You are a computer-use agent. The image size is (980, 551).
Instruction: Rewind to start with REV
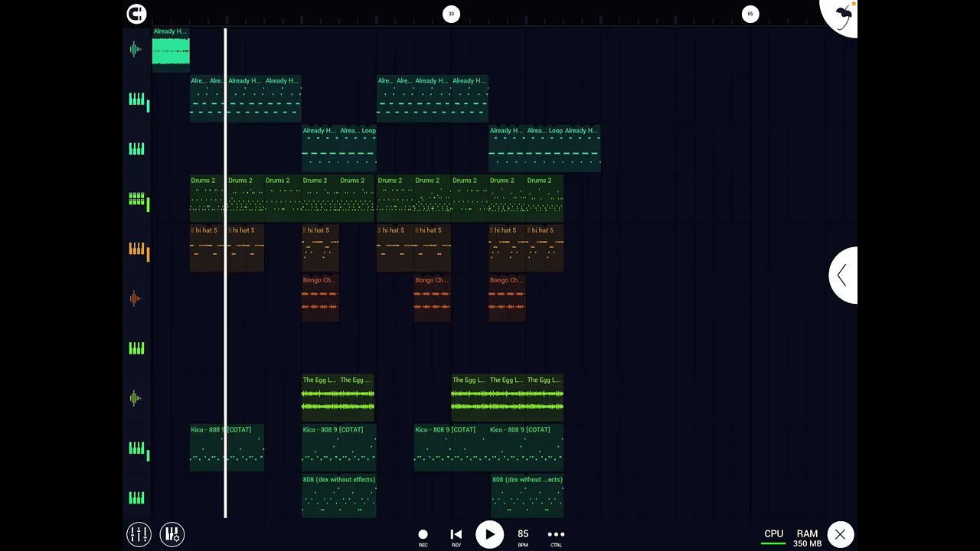tap(456, 537)
